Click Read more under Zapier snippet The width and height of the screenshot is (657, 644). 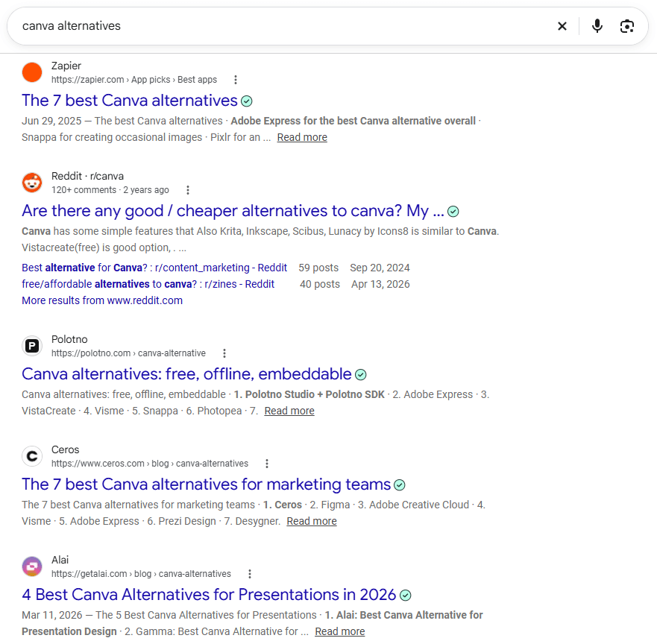point(302,137)
